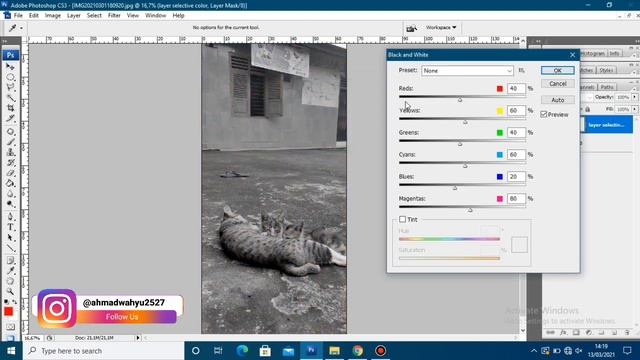Click the Go to Bridge icon
This screenshot has width=640, height=360.
tap(411, 28)
